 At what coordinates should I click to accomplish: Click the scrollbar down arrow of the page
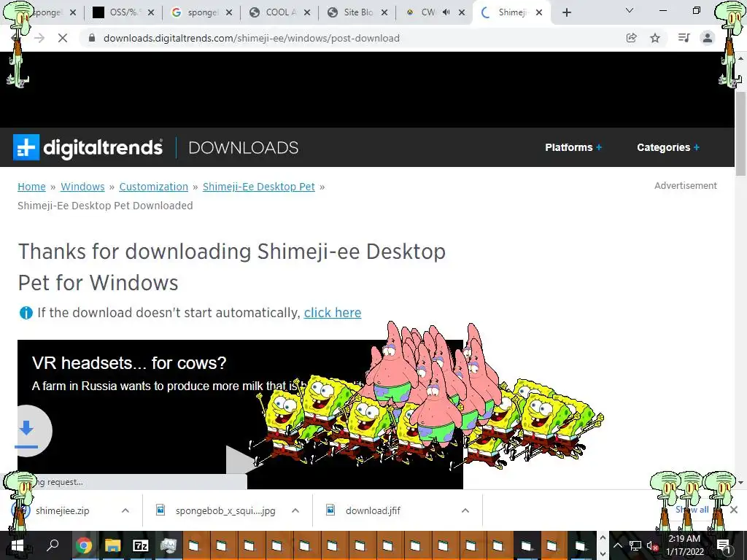(x=741, y=483)
